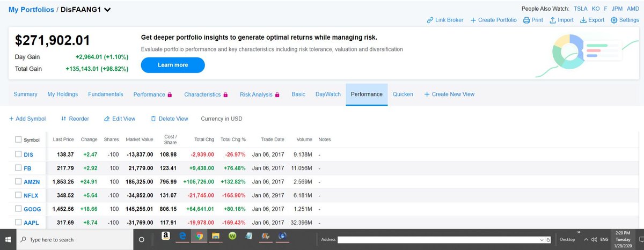Open the TSLA People Also Watch link
Screen dimensions: 644x250
click(580, 9)
